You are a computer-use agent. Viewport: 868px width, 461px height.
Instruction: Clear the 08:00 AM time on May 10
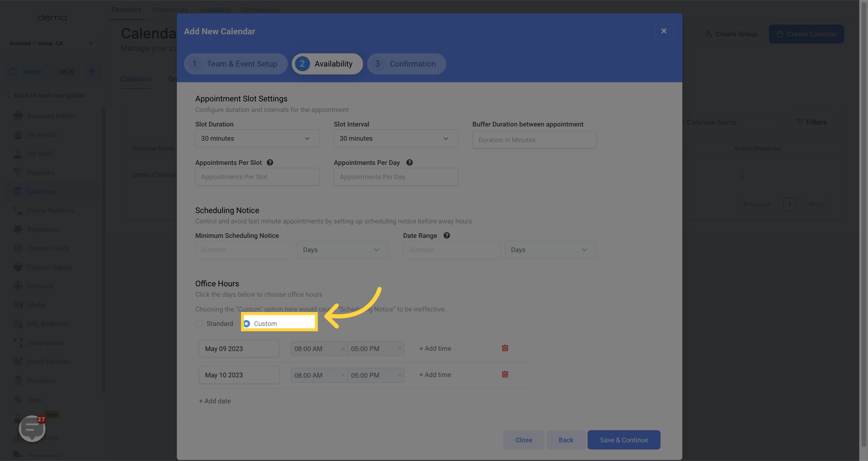coord(343,375)
